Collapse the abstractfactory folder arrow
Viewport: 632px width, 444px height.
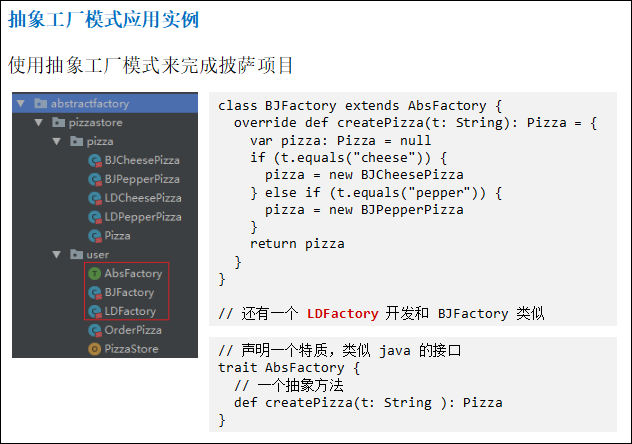21,104
